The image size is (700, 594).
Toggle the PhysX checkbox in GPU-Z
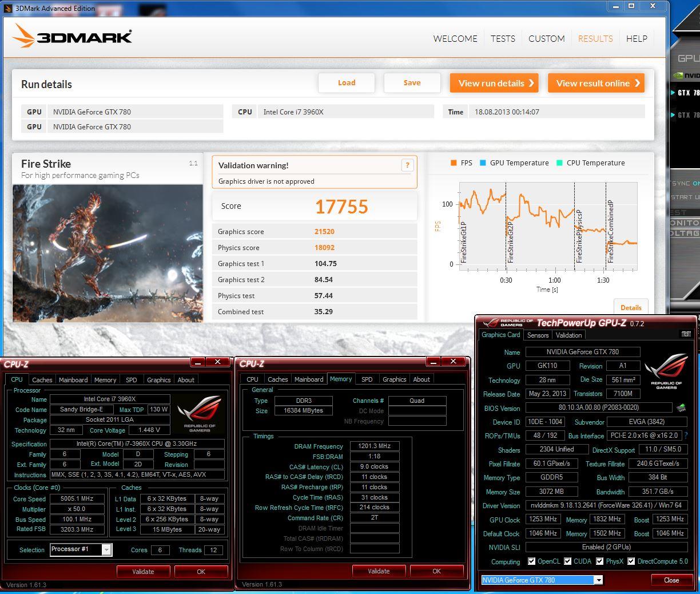pyautogui.click(x=599, y=561)
